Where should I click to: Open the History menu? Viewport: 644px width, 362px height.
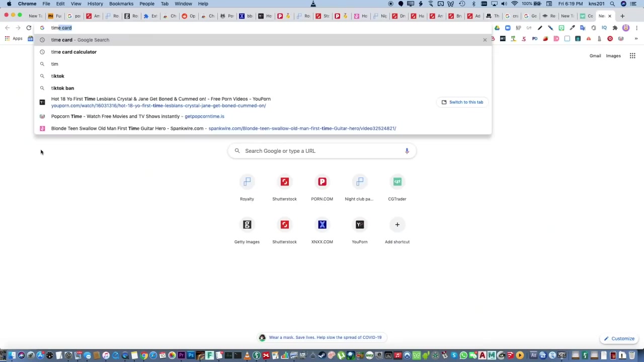point(95,4)
